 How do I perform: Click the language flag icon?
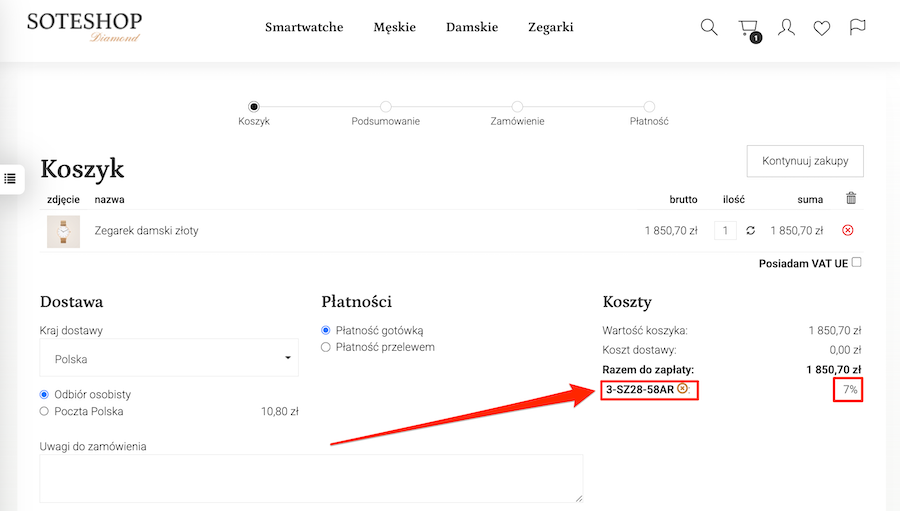[x=857, y=26]
